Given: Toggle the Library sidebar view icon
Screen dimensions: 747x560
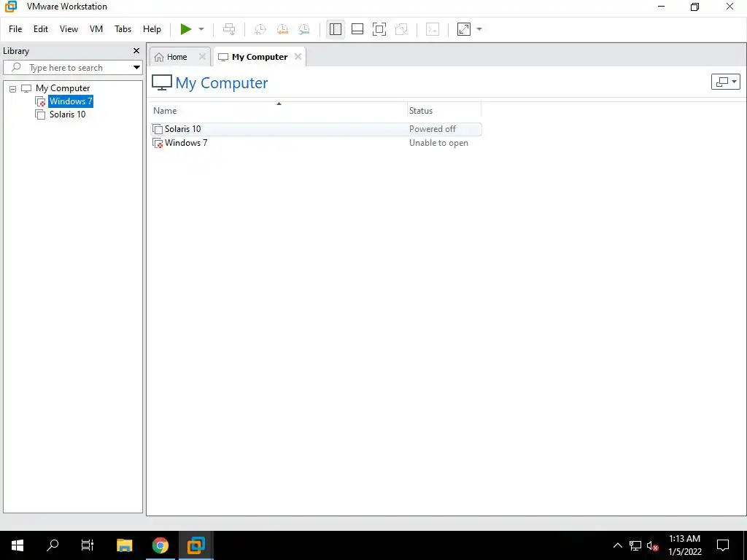Looking at the screenshot, I should (336, 29).
